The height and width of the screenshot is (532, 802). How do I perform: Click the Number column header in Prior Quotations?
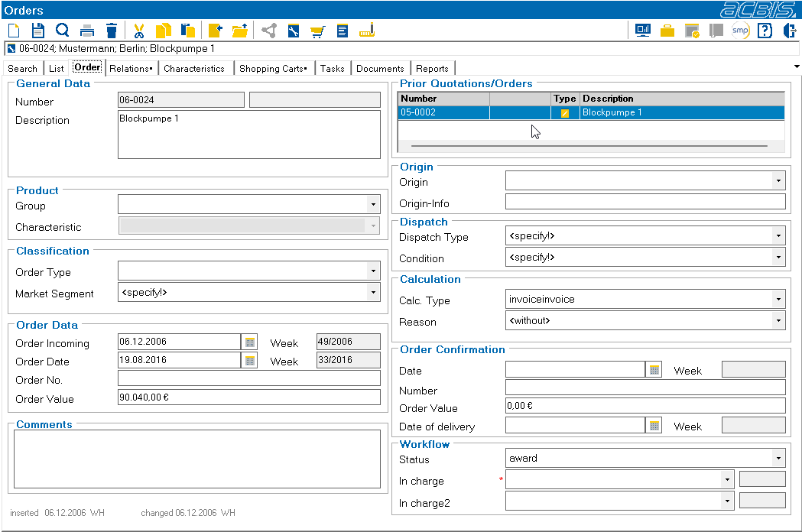[443, 99]
